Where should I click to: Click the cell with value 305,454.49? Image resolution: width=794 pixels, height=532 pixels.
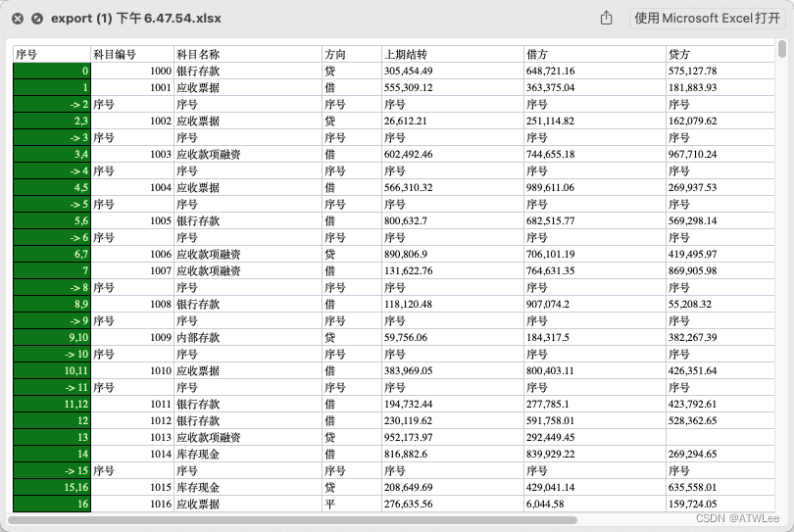[x=452, y=71]
